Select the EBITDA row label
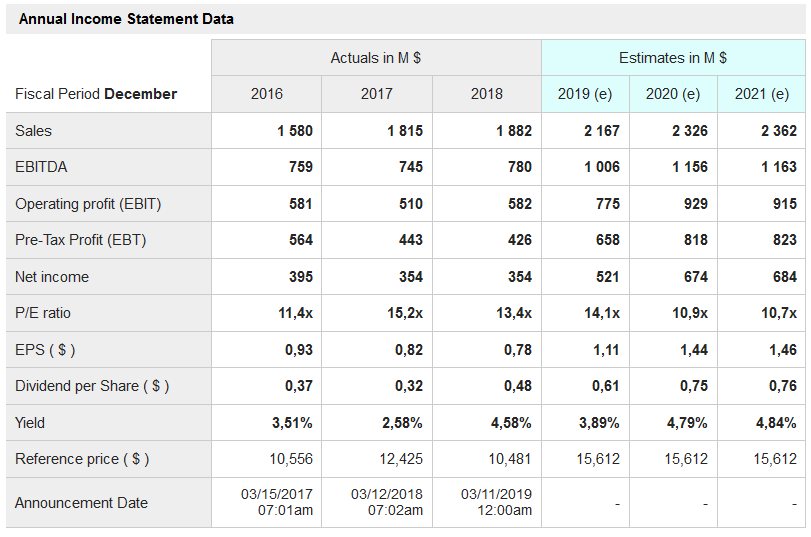811x537 pixels. pos(42,167)
